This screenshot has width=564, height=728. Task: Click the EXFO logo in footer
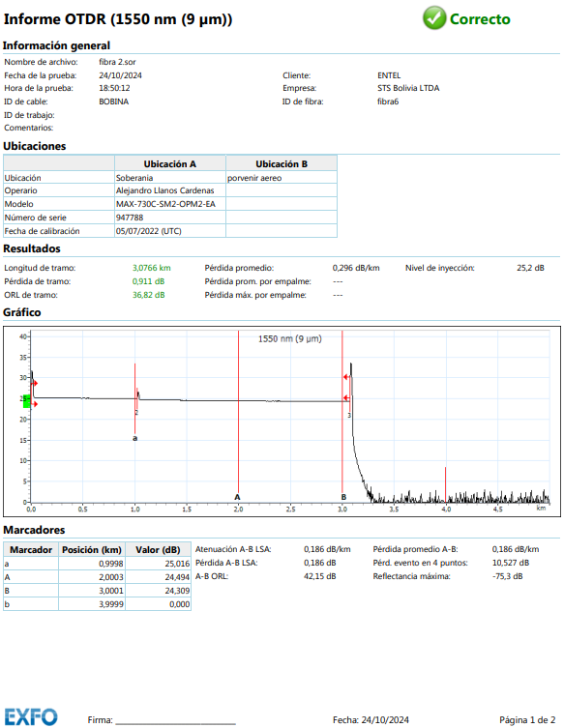(31, 716)
